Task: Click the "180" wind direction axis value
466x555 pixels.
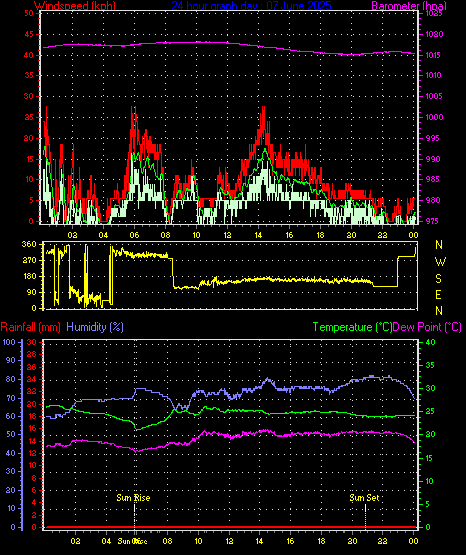Action: click(x=29, y=276)
